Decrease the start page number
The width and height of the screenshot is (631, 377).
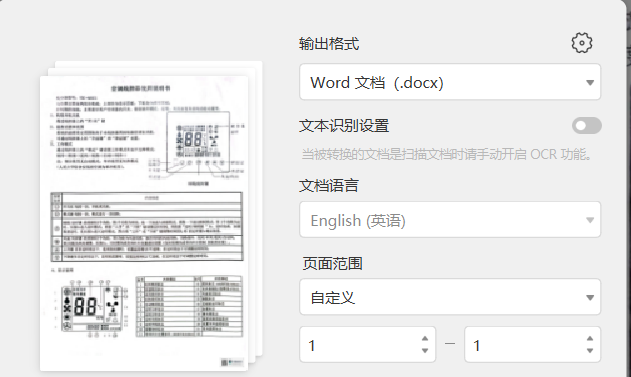click(425, 351)
